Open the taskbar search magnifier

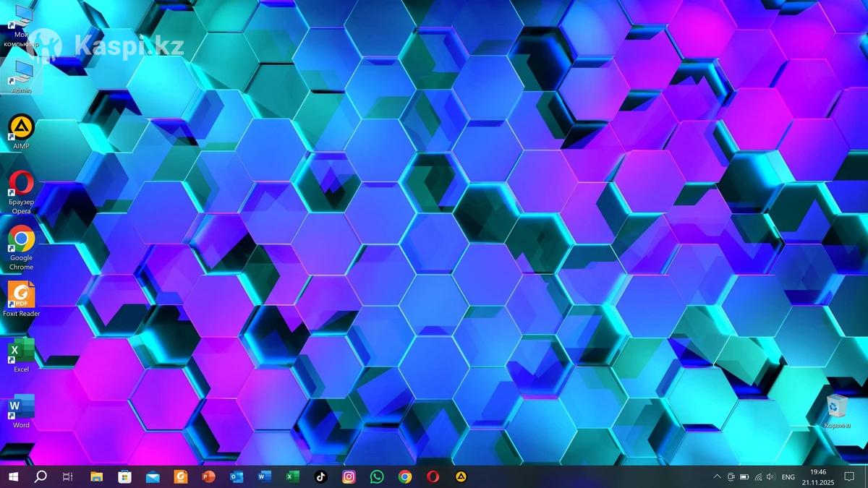click(x=41, y=476)
